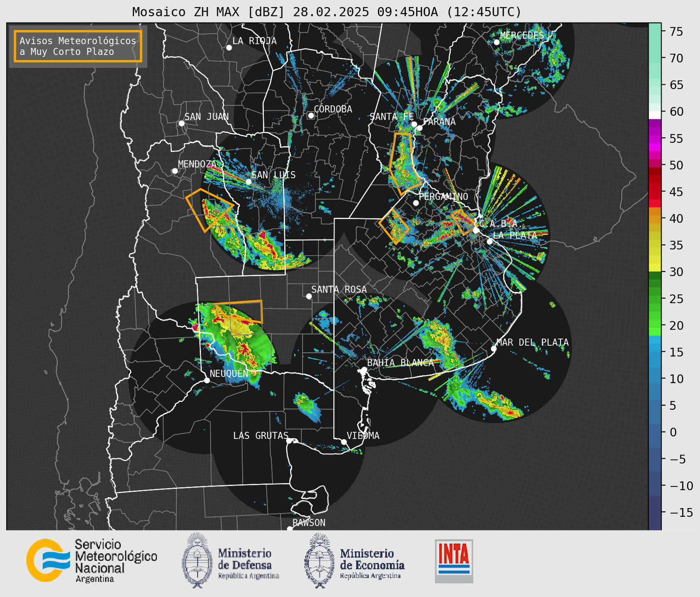Click the PERGAMINO city label
This screenshot has width=700, height=597.
444,196
